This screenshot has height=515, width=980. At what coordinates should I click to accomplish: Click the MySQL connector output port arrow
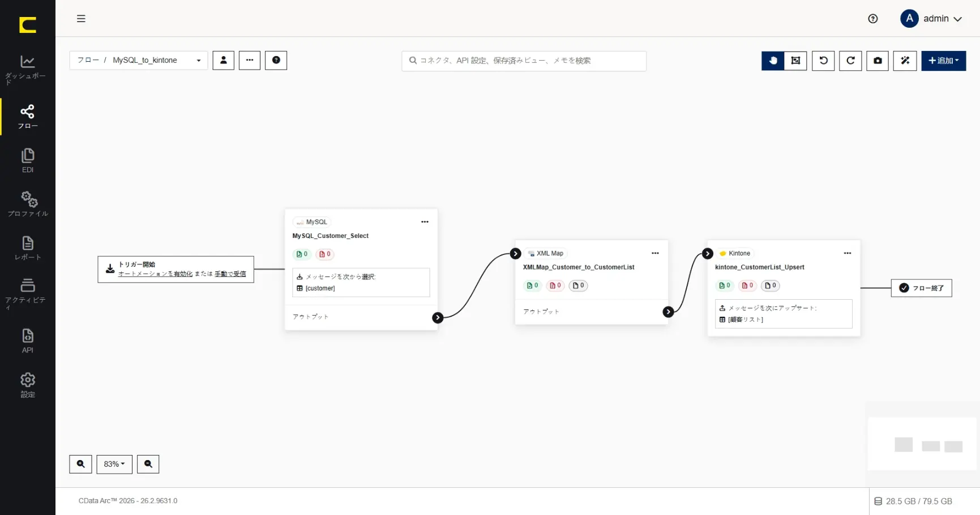tap(438, 318)
